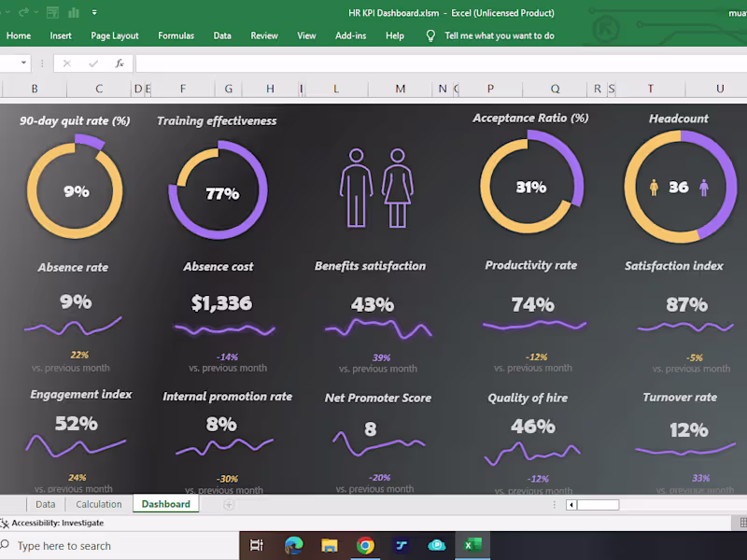Open the Insert ribbon tab

(61, 35)
